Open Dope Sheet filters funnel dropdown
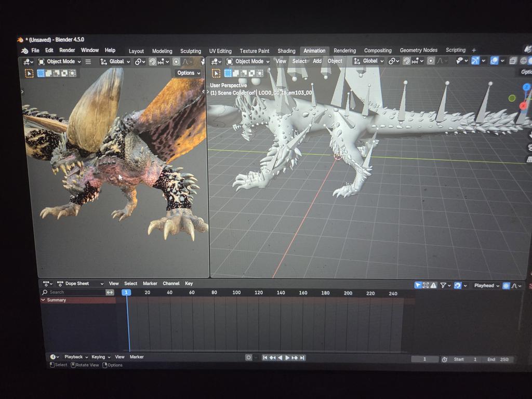532x399 pixels. [x=445, y=286]
